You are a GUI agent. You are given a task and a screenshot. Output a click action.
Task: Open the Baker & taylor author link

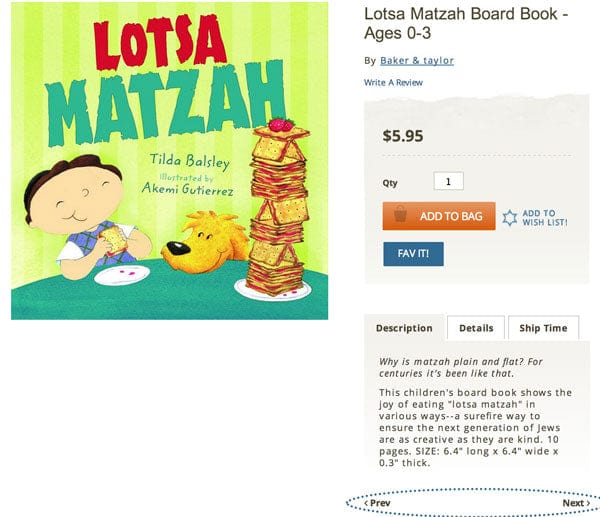pos(416,61)
